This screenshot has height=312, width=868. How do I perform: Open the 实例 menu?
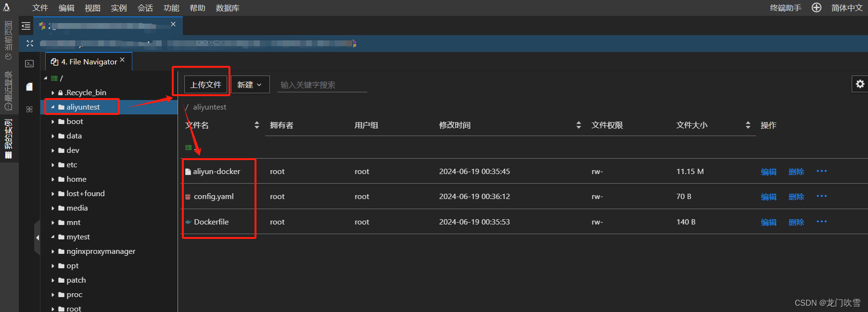pos(119,8)
